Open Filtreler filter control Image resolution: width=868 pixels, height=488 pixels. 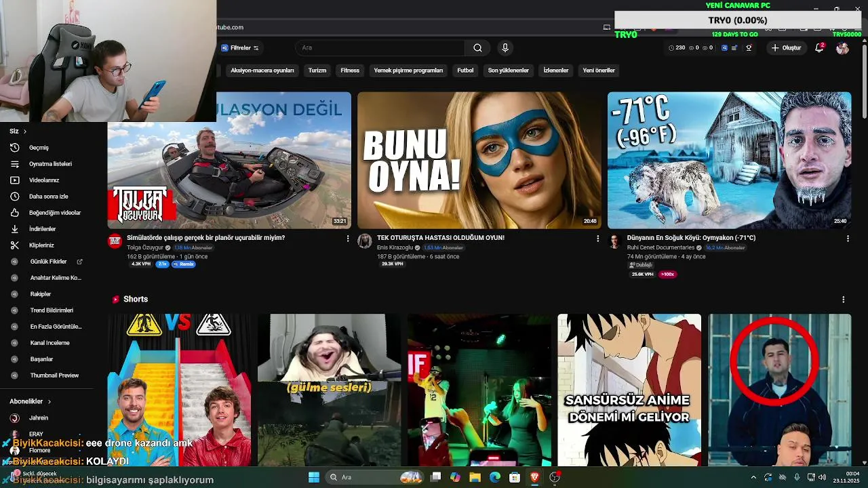point(240,48)
